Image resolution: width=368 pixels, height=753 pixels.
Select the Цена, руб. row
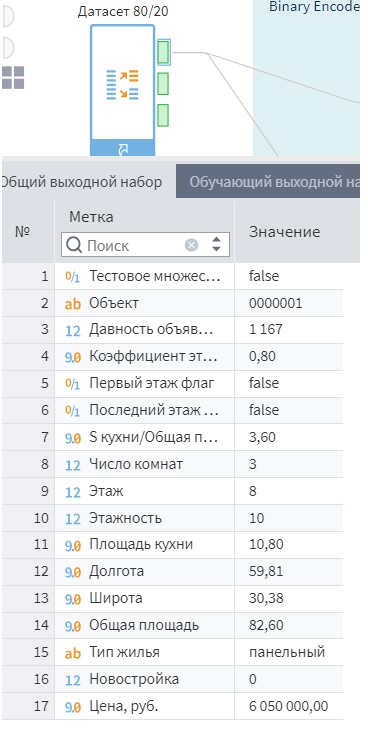[172, 706]
